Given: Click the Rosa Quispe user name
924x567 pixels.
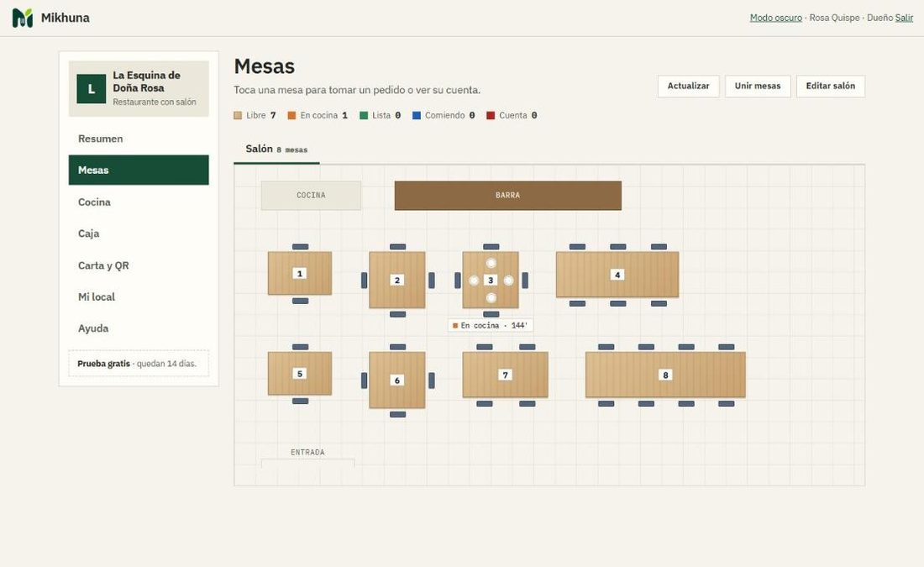Looking at the screenshot, I should (834, 18).
